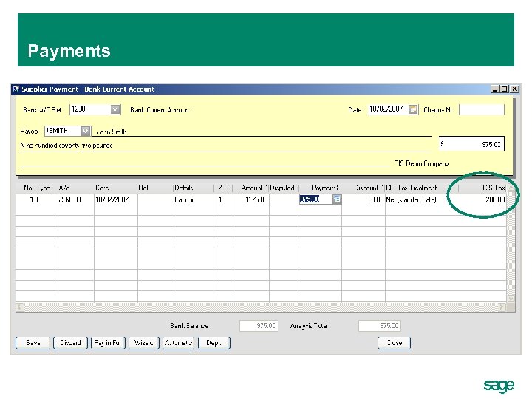Click the vertical scrollbar down arrow
The width and height of the screenshot is (532, 399).
pos(511,299)
